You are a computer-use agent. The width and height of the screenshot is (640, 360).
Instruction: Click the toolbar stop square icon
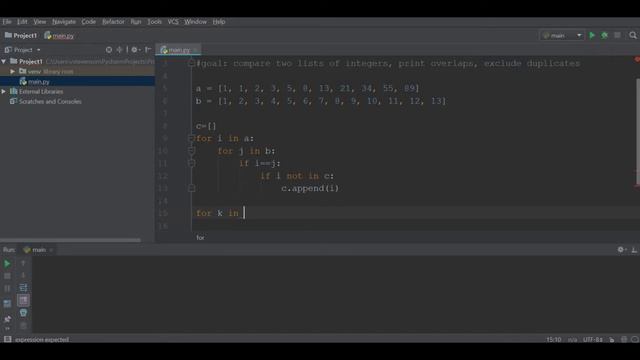(x=617, y=36)
